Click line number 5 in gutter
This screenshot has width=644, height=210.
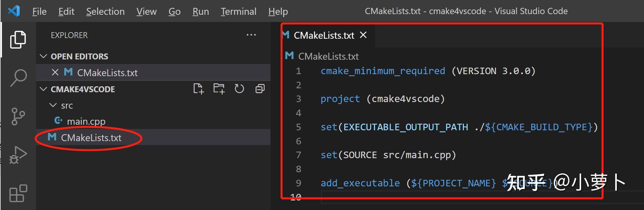pos(298,127)
